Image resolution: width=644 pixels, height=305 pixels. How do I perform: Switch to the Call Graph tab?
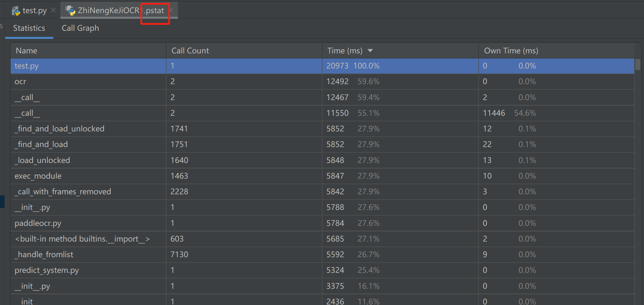(x=80, y=28)
